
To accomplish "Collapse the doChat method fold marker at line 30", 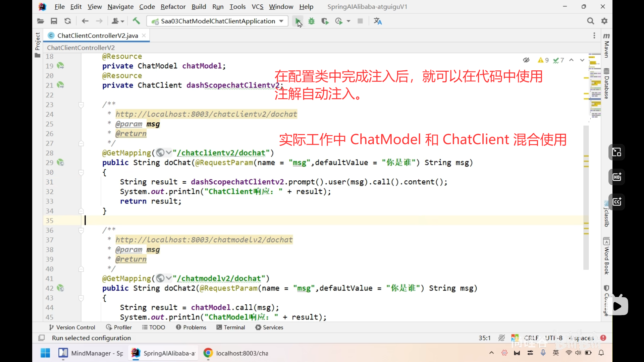I will point(81,173).
